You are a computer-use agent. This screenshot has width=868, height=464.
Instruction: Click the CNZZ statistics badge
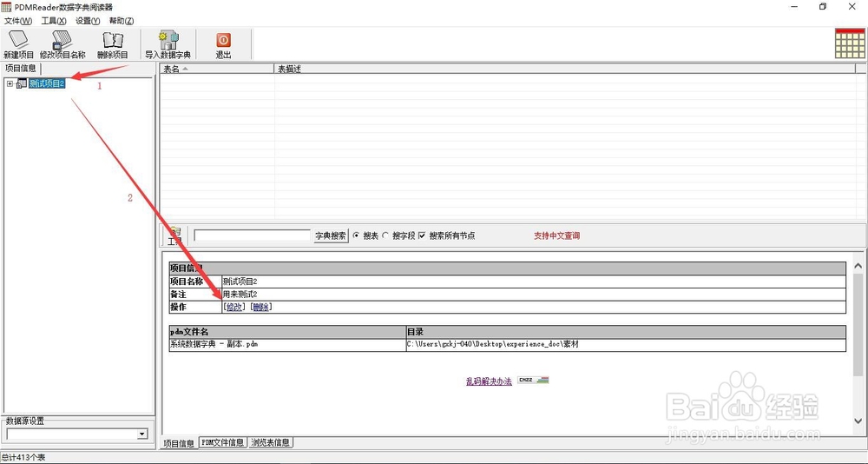click(x=533, y=381)
